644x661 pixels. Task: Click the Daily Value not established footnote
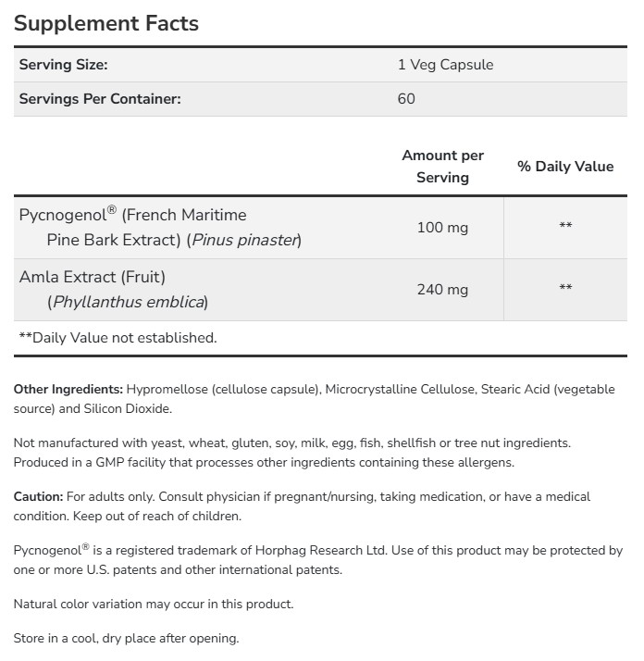point(118,338)
